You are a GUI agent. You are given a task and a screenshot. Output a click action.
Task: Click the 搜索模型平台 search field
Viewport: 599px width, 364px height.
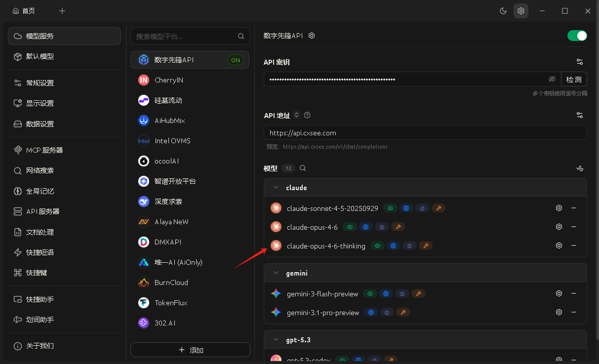[185, 36]
